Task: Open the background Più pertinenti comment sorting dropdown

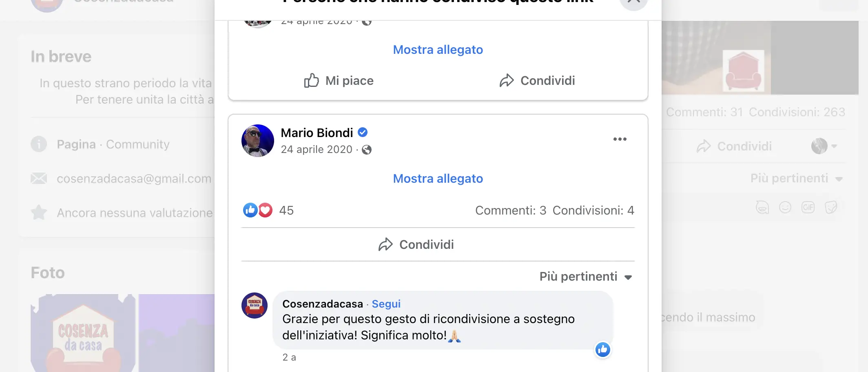Action: tap(795, 178)
